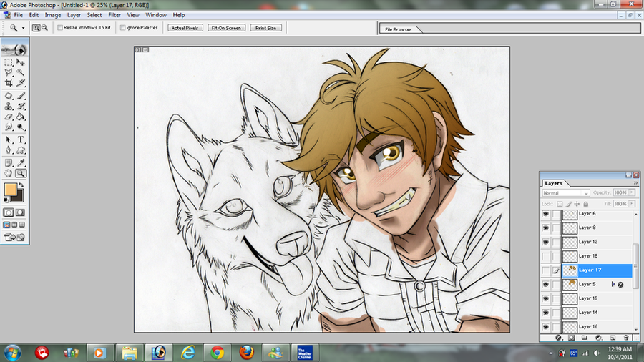Select the Smudge tool

point(9,127)
